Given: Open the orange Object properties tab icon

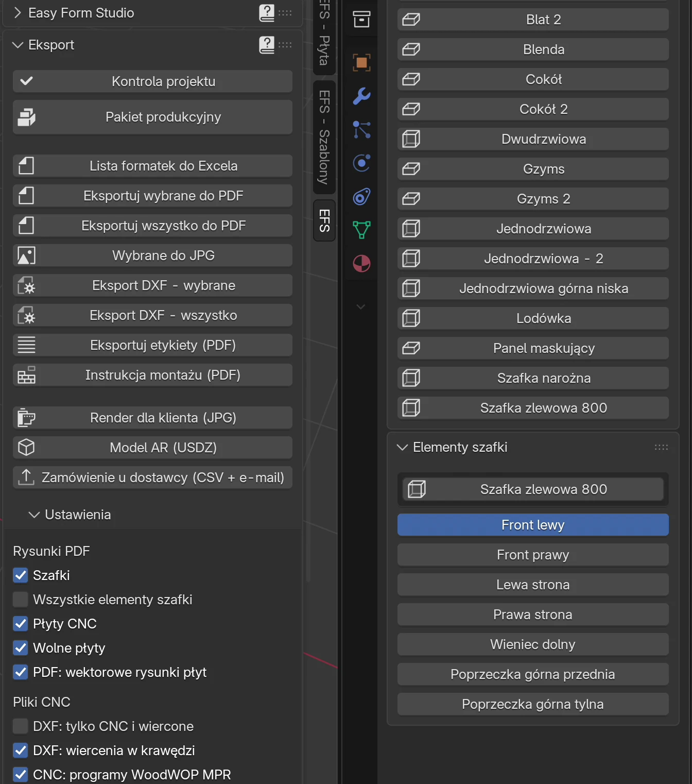Looking at the screenshot, I should (361, 63).
